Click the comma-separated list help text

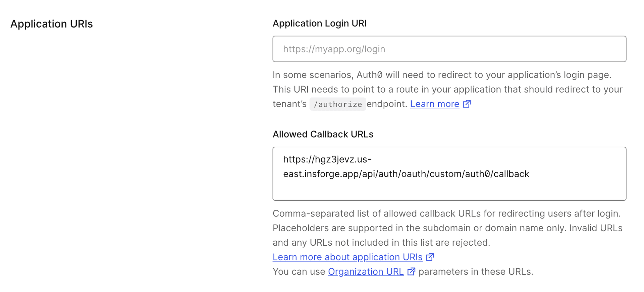coord(446,213)
